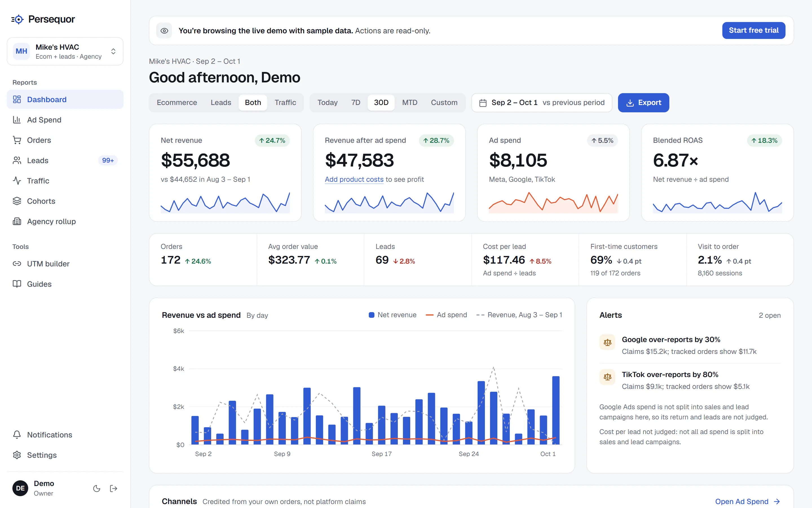Toggle Ad spend legend line swatch
This screenshot has width=812, height=508.
[429, 315]
